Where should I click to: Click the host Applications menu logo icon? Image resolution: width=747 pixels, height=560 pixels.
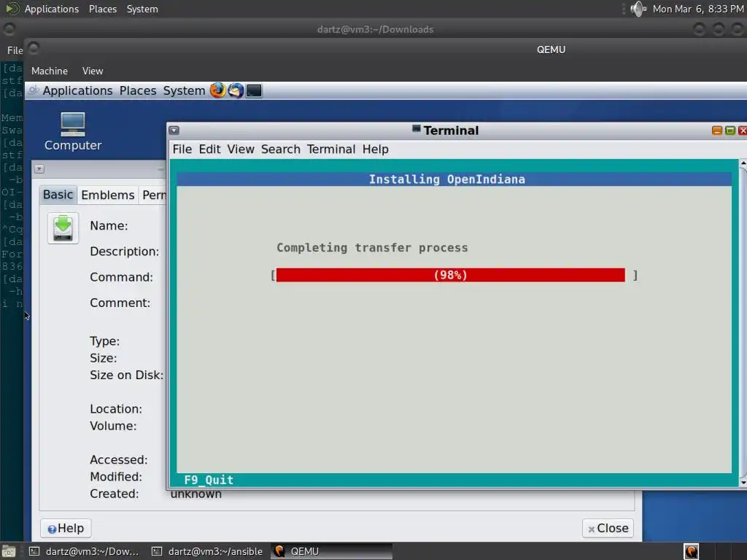click(12, 9)
